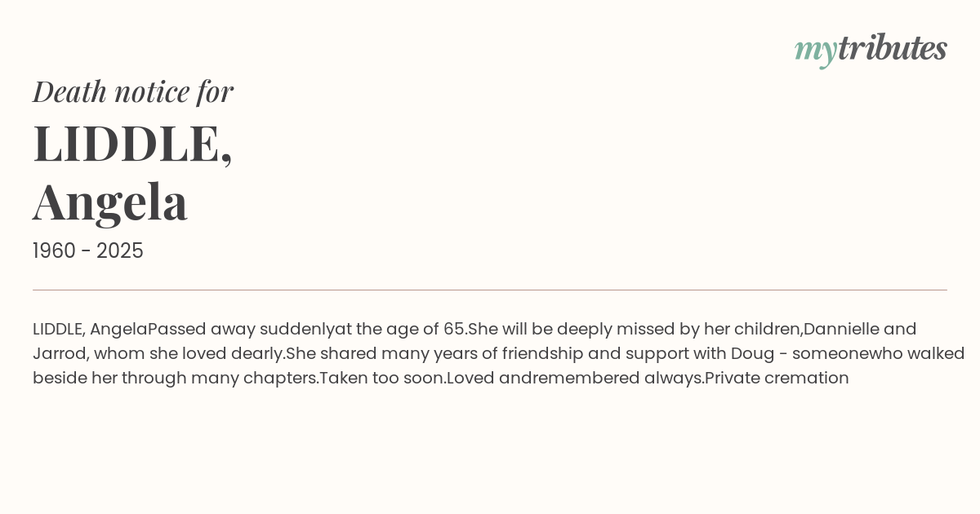
Task: Click the "1960 - 2025" date range
Action: click(x=88, y=251)
